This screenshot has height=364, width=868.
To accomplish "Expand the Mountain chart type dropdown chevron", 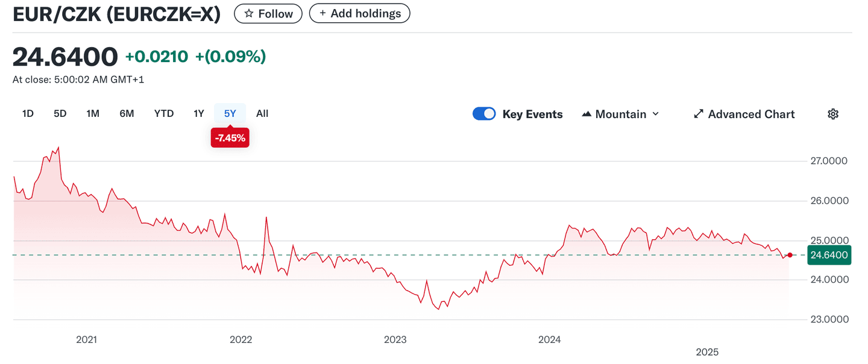I will coord(656,114).
